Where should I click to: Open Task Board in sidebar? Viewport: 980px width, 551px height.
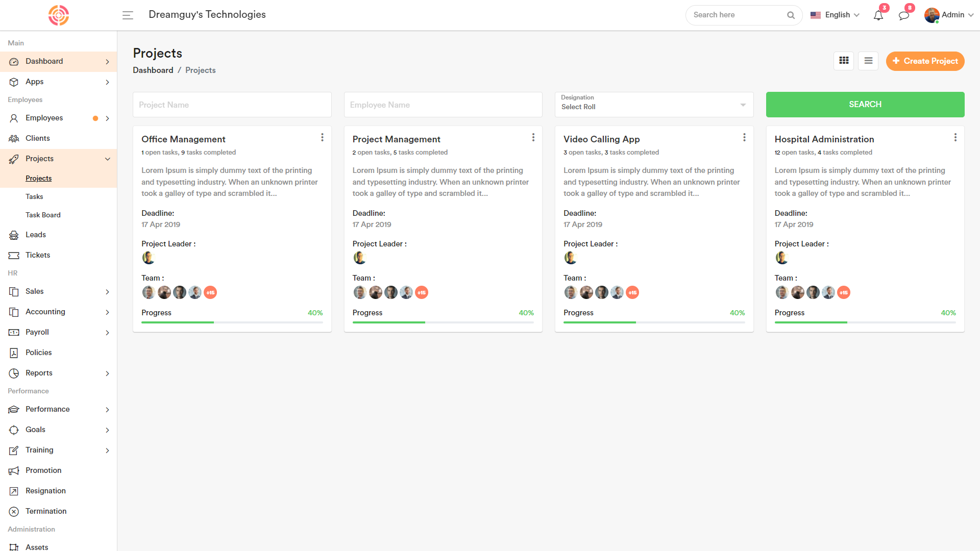(43, 215)
